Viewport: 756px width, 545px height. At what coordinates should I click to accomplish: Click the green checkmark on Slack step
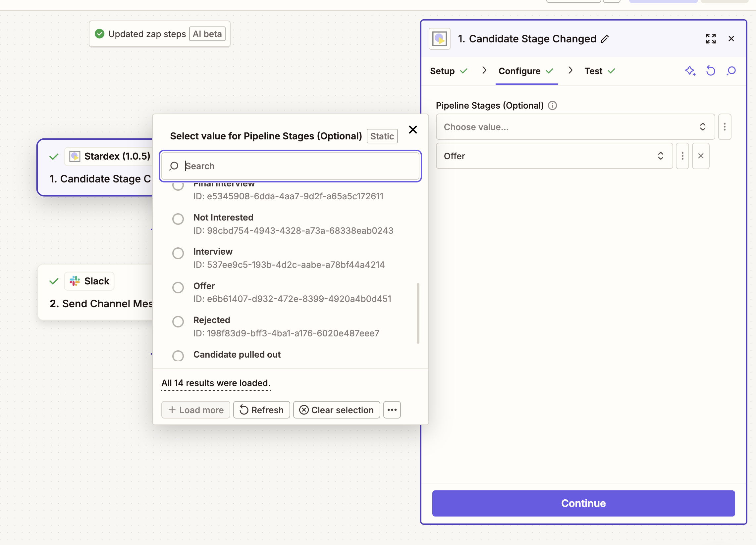pos(54,281)
